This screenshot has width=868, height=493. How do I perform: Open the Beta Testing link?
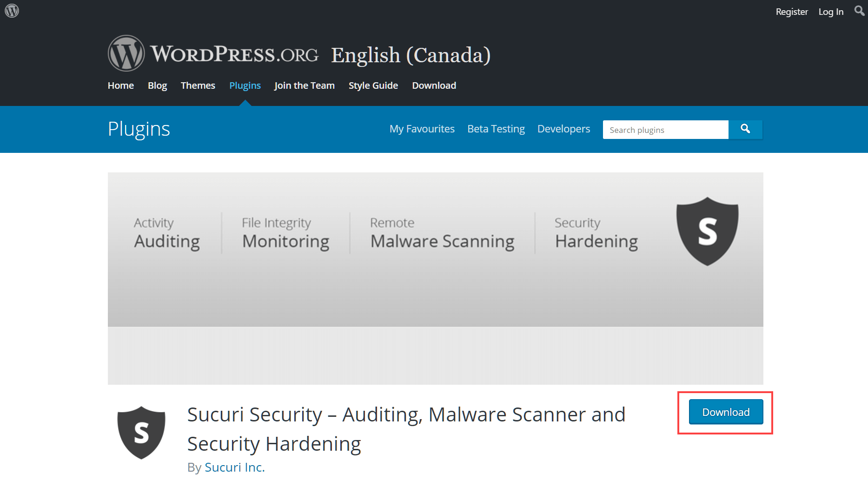496,129
